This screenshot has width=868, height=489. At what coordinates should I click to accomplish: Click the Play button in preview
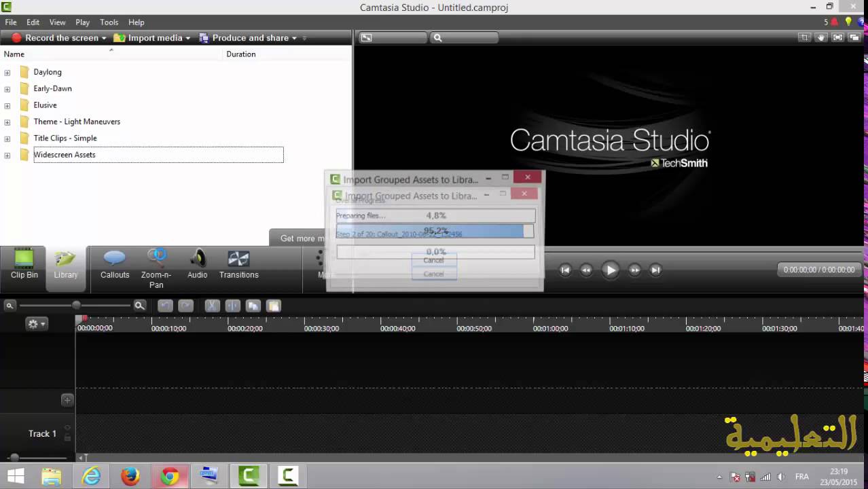(611, 270)
